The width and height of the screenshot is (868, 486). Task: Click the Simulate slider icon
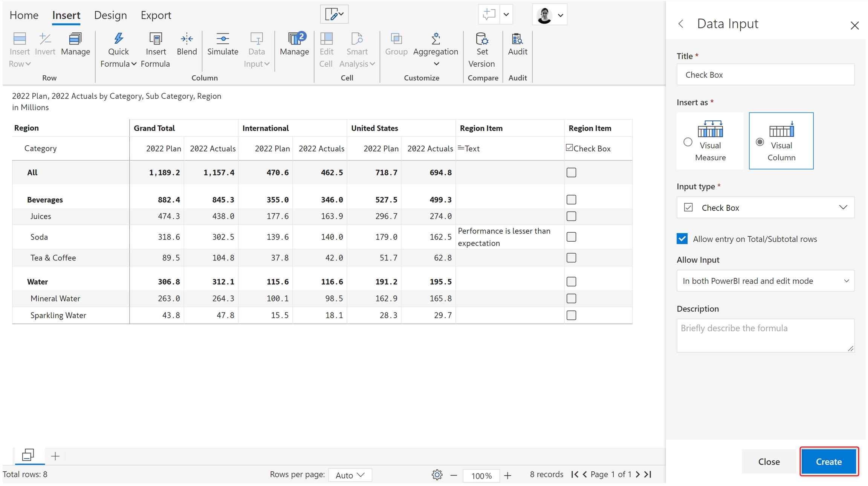(x=223, y=38)
